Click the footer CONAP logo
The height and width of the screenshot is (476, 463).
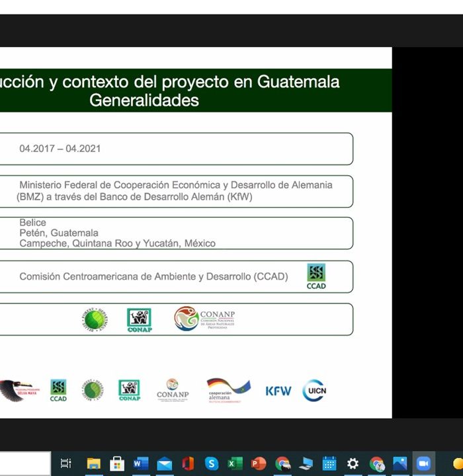[130, 391]
